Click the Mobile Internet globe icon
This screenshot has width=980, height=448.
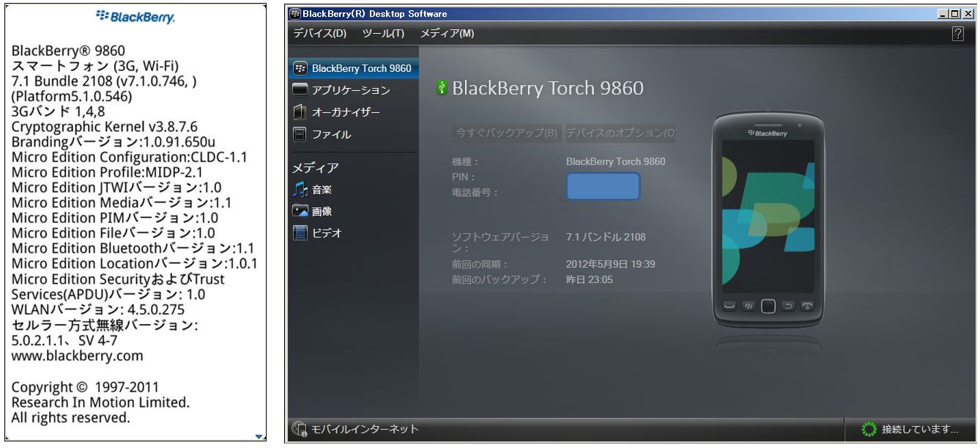tap(299, 429)
